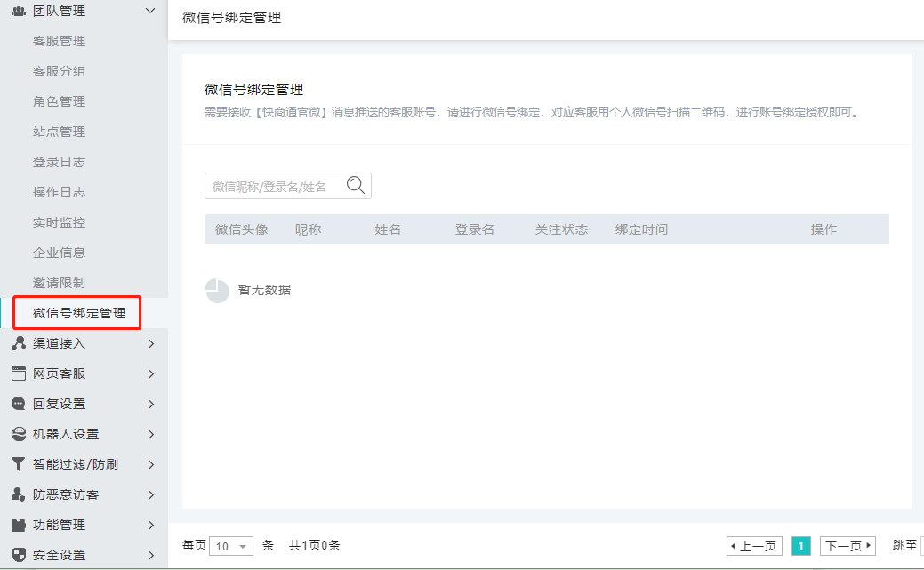Click the 功能管理 folder icon
This screenshot has height=570, width=924.
tap(18, 525)
